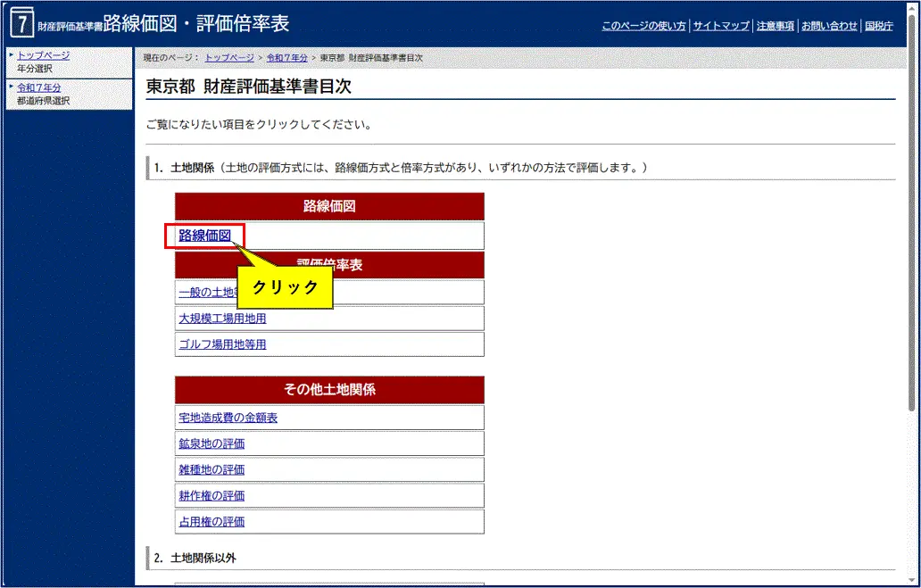The height and width of the screenshot is (588, 921).
Task: Select トップページ in the left sidebar
Action: click(x=43, y=54)
